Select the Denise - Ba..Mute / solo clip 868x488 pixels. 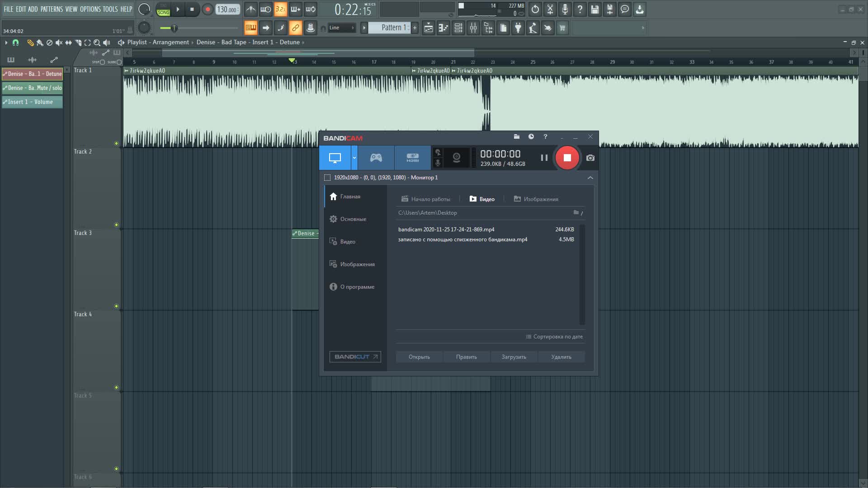[32, 88]
